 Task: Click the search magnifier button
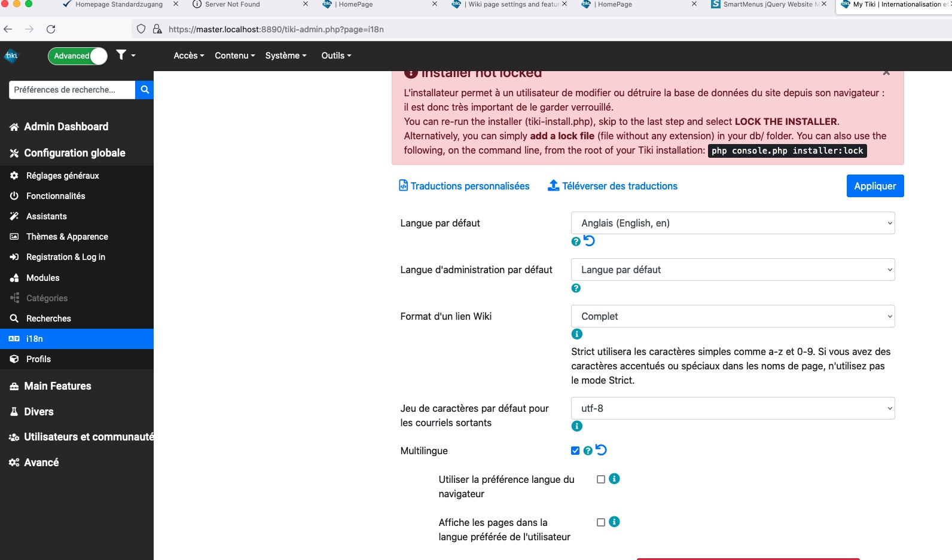point(145,90)
